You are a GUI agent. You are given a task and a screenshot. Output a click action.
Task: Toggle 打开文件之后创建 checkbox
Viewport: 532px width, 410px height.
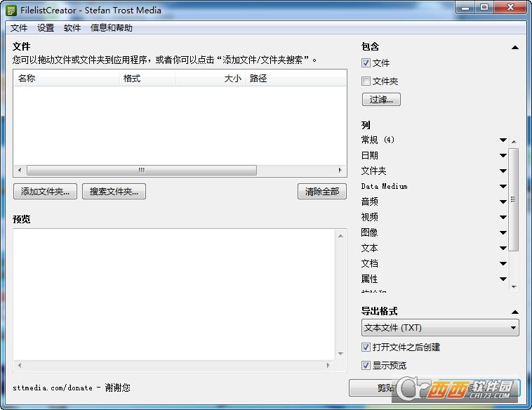[366, 347]
